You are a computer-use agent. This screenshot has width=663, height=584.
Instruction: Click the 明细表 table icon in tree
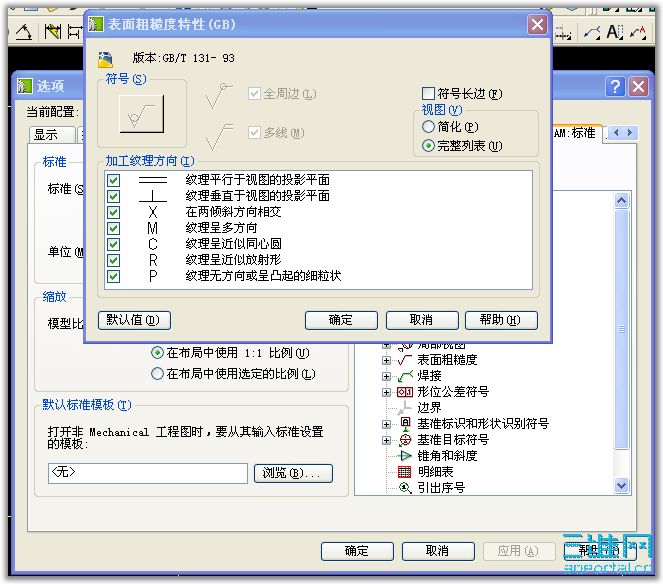coord(405,472)
